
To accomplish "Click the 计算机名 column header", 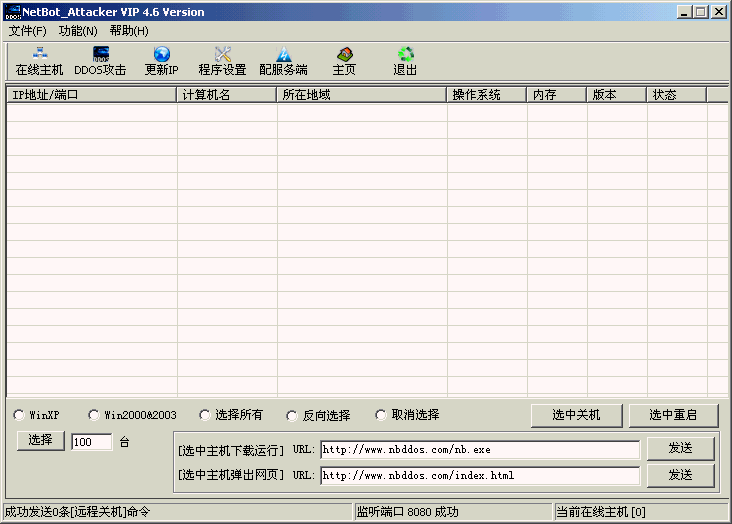I will pos(227,95).
